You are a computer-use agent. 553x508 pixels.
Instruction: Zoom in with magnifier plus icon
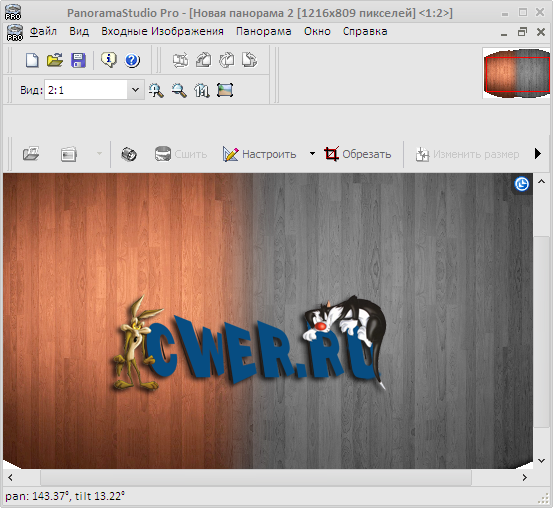(x=156, y=90)
